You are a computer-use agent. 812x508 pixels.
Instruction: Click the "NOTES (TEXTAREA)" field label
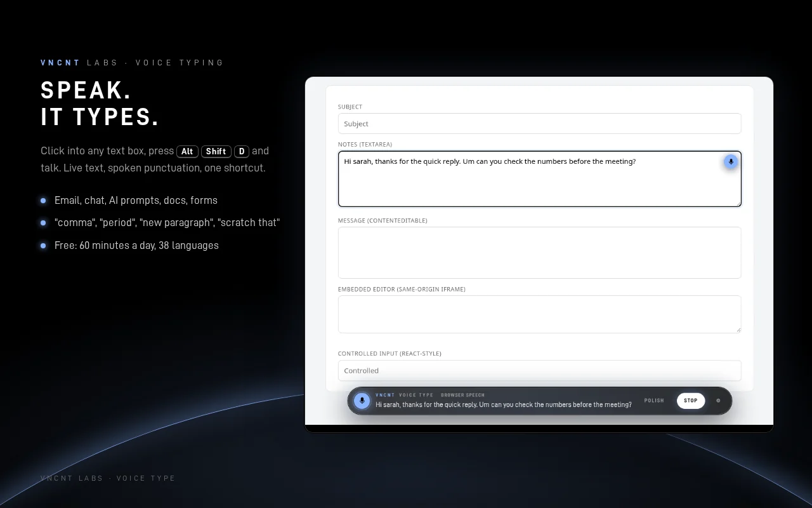point(365,144)
